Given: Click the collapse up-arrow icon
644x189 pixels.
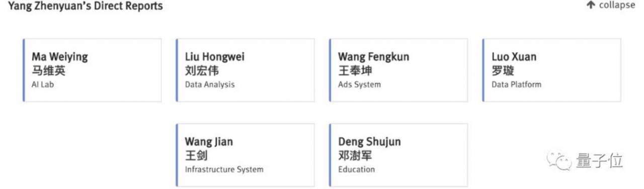Looking at the screenshot, I should click(x=591, y=6).
